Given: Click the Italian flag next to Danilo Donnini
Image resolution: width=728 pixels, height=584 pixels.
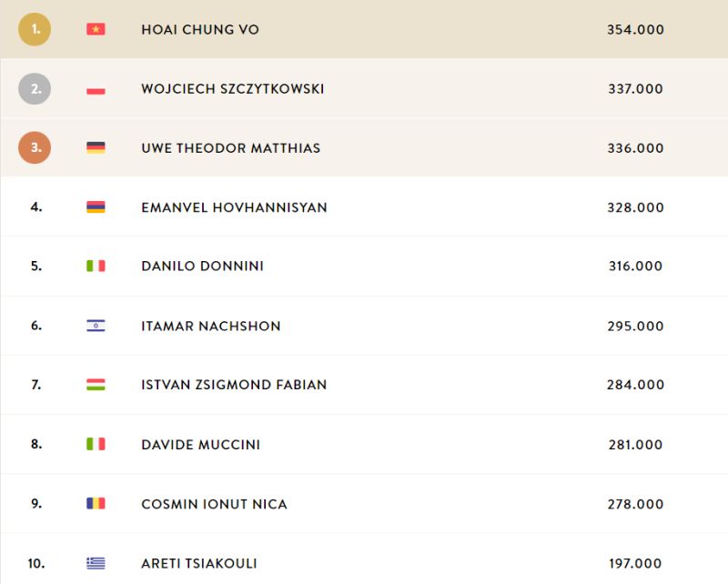Looking at the screenshot, I should pyautogui.click(x=96, y=266).
